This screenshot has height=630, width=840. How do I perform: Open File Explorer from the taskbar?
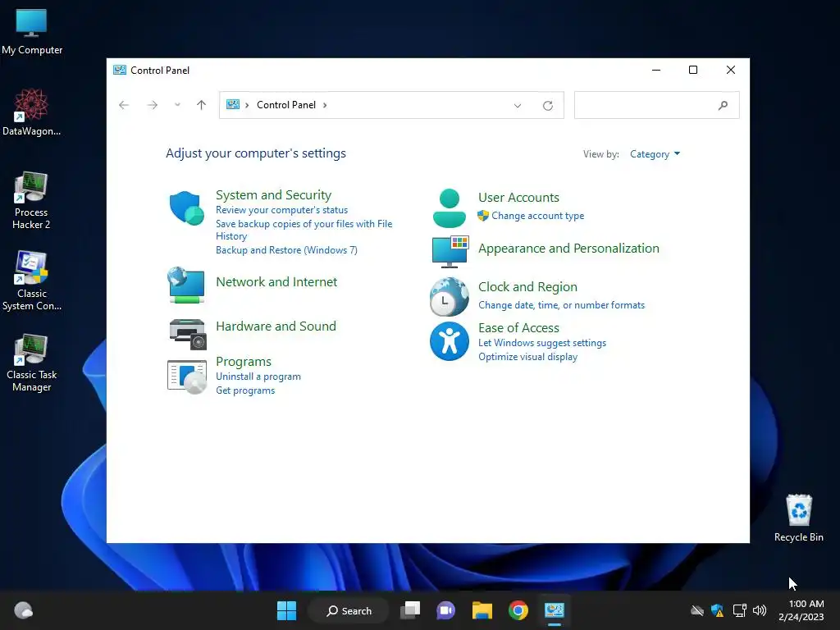pos(482,610)
